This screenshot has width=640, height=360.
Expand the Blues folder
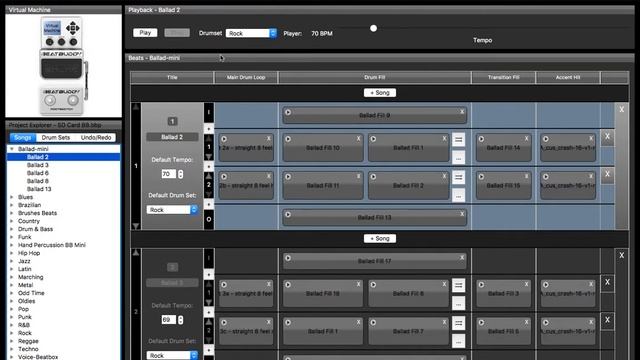pos(12,197)
